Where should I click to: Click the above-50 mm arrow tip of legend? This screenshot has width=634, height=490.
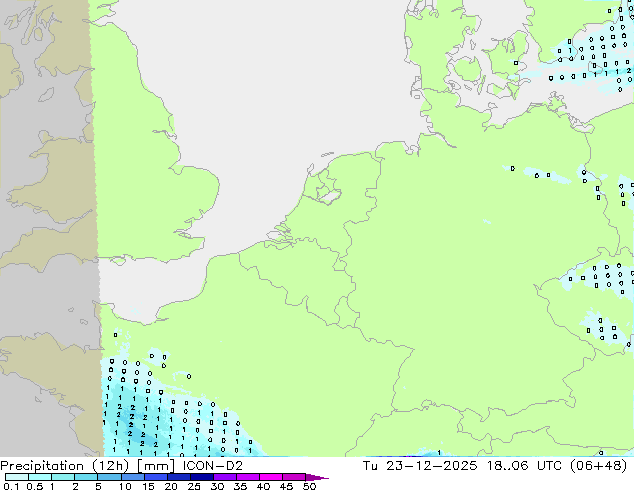click(317, 477)
